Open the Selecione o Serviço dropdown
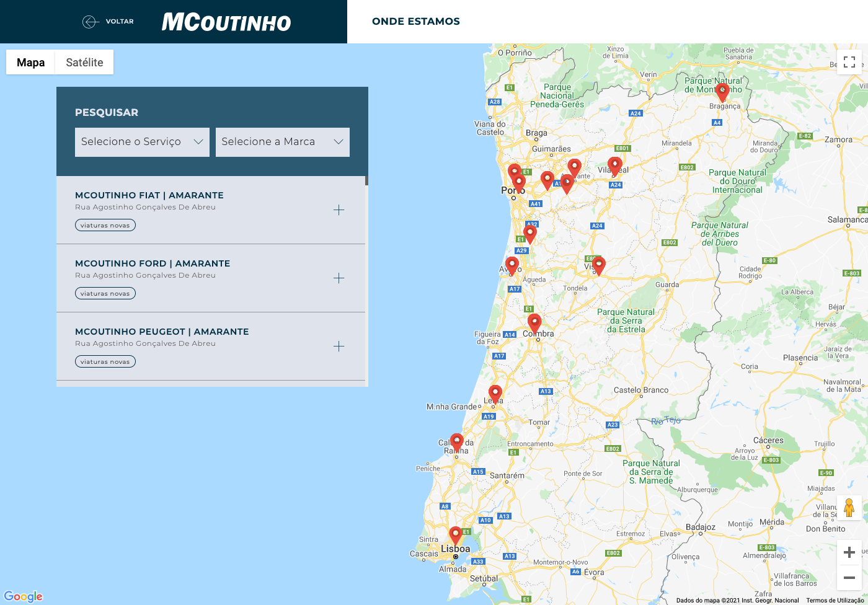The width and height of the screenshot is (868, 605). point(142,142)
